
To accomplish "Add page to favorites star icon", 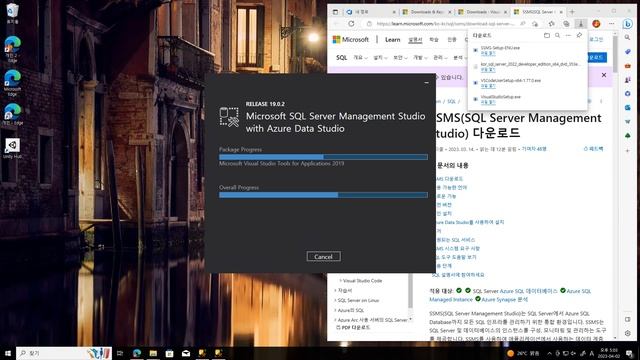I will point(535,24).
